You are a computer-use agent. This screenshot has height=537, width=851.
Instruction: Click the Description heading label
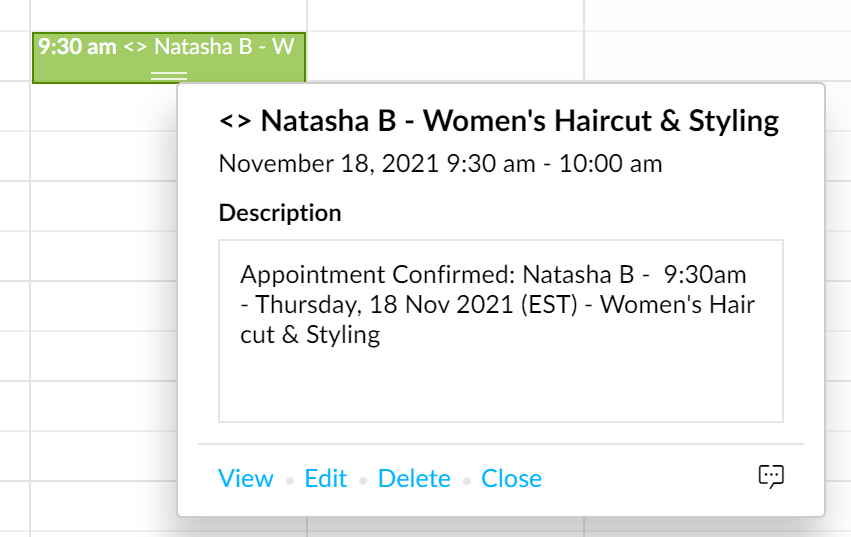(279, 213)
